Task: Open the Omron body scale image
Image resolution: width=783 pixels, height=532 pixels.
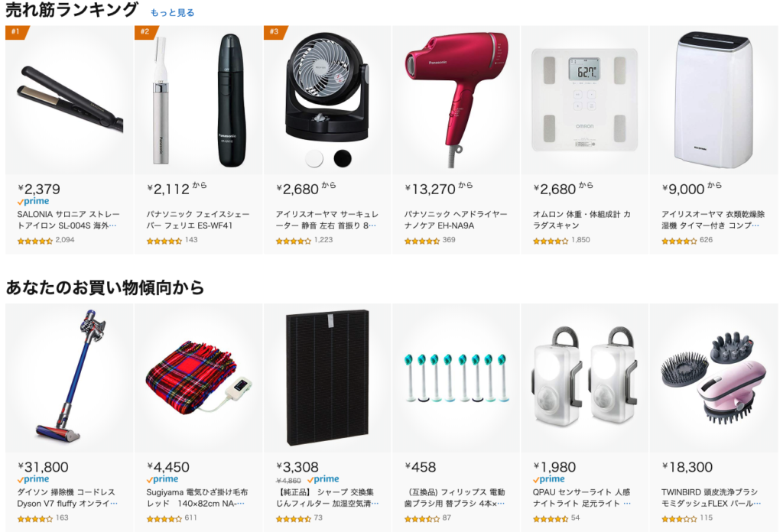Action: click(x=585, y=100)
